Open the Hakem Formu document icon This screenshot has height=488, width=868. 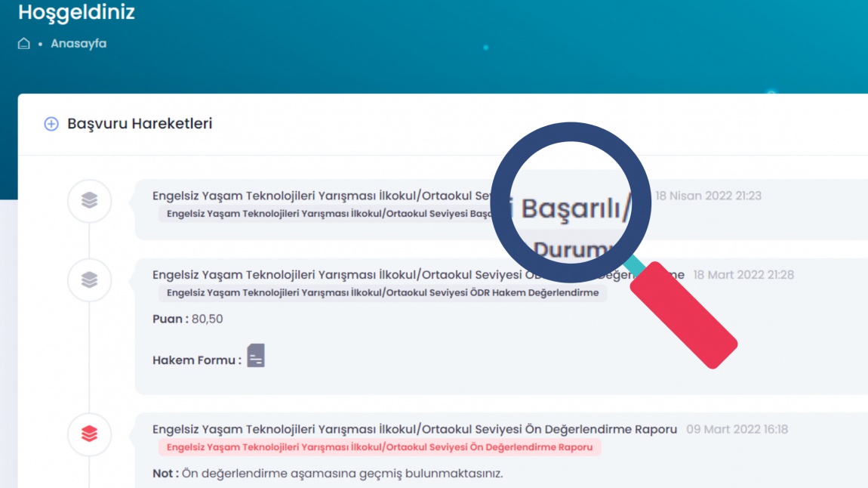click(257, 356)
